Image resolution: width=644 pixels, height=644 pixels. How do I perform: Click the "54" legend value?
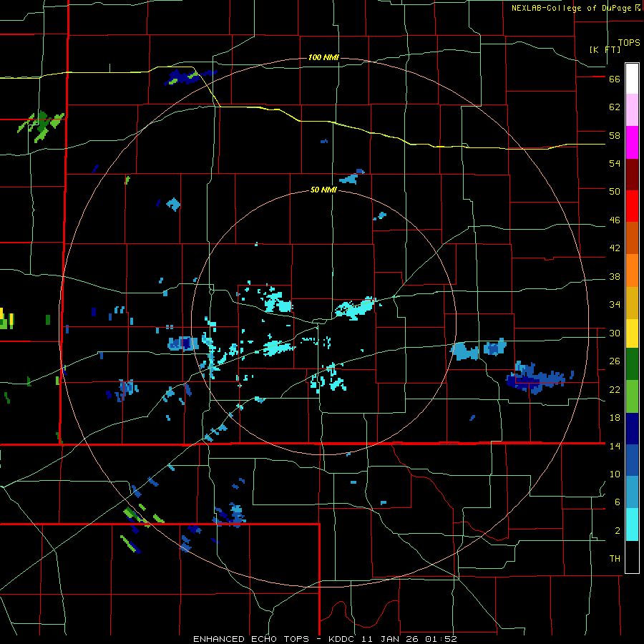pyautogui.click(x=615, y=163)
